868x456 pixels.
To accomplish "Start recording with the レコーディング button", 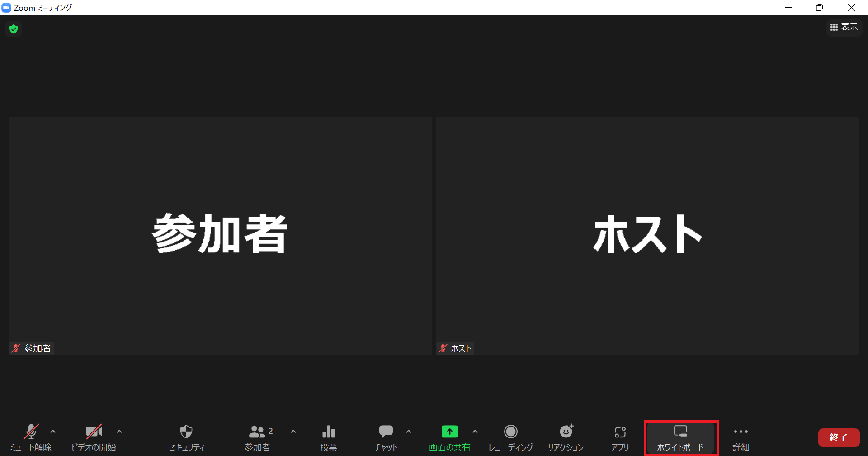I will click(x=511, y=437).
